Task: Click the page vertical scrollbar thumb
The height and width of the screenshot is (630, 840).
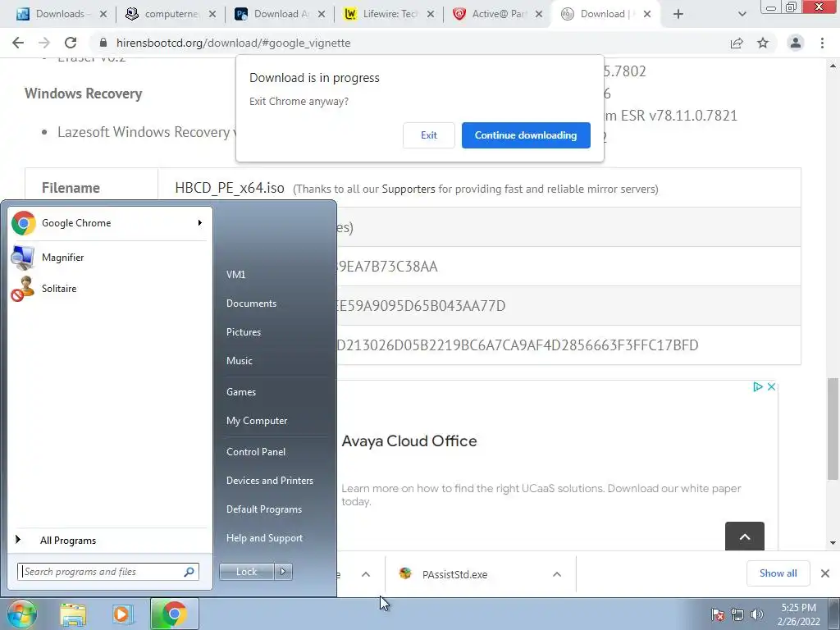Action: click(833, 428)
